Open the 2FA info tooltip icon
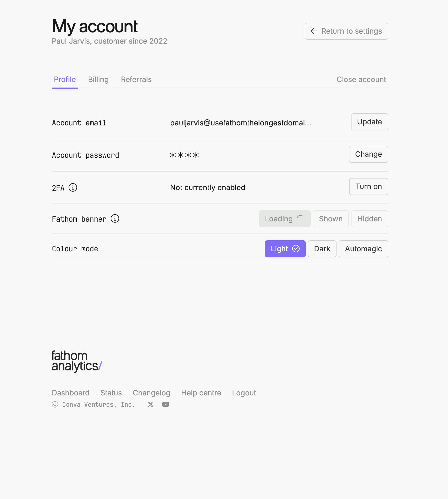This screenshot has height=499, width=448. coord(73,187)
